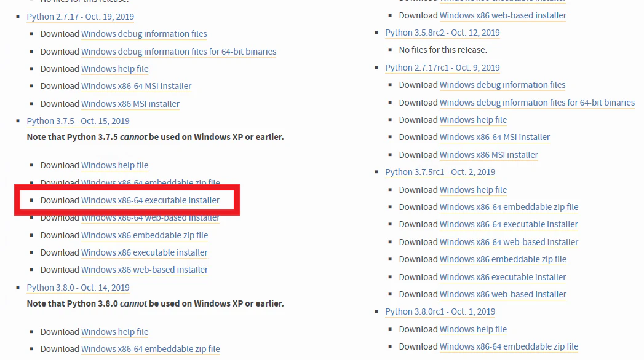The image size is (644, 360).
Task: Download Windows debug information files for Python 2.7.17
Action: (x=144, y=34)
